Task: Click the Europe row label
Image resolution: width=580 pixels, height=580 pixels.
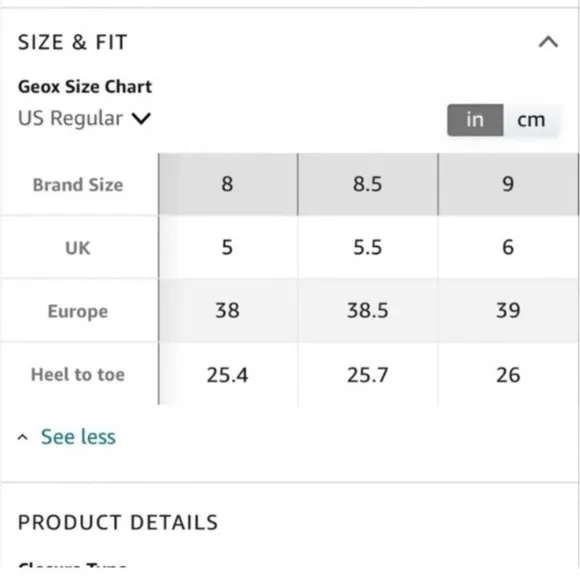Action: [x=78, y=311]
